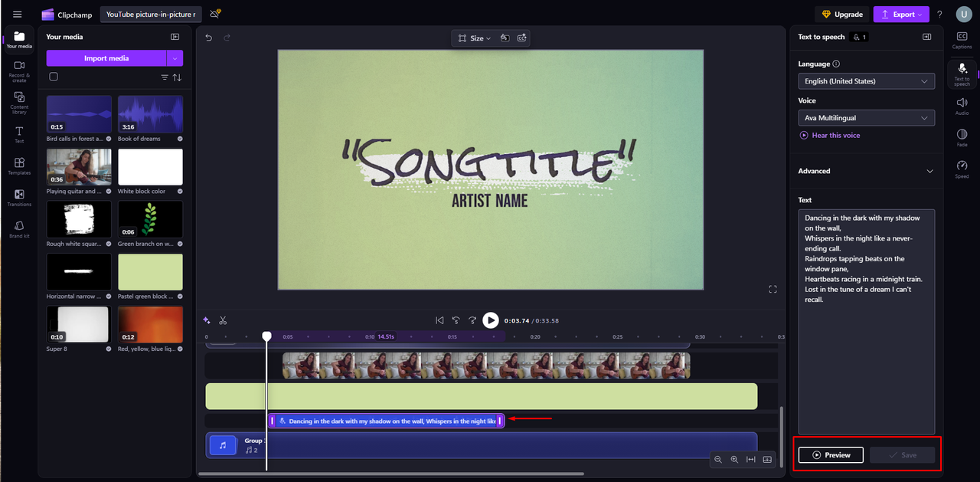Select the Bird calls in forest audio thumbnail
The height and width of the screenshot is (482, 980).
[x=79, y=113]
